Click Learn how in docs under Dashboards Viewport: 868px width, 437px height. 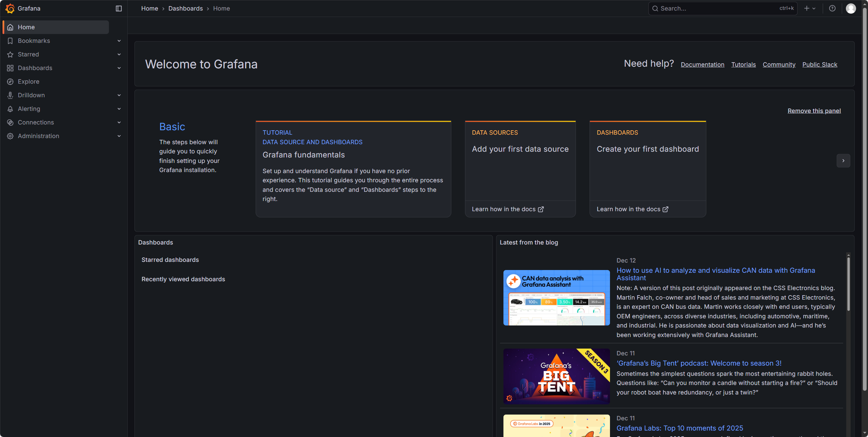click(x=632, y=209)
